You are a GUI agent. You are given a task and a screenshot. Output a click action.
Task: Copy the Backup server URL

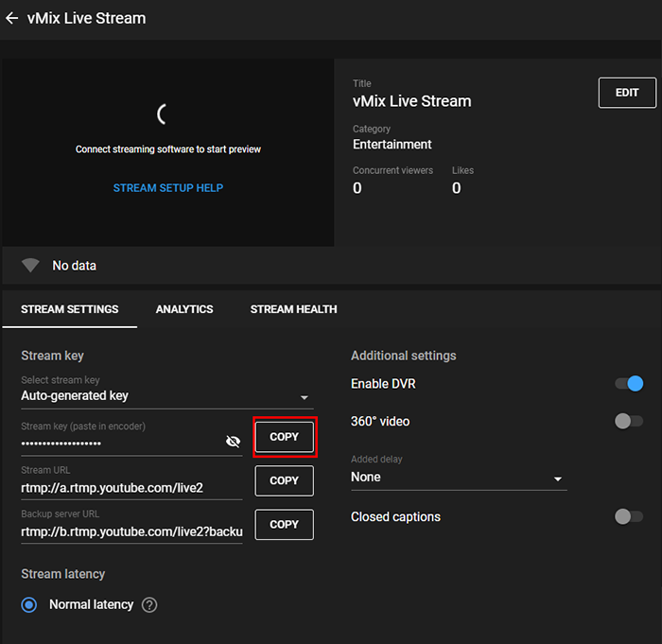tap(285, 524)
